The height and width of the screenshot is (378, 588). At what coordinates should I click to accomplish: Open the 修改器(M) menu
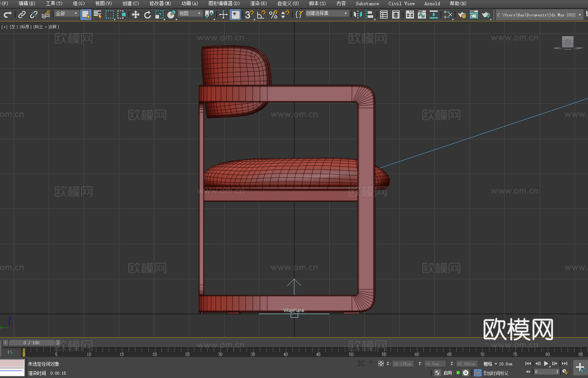click(160, 3)
